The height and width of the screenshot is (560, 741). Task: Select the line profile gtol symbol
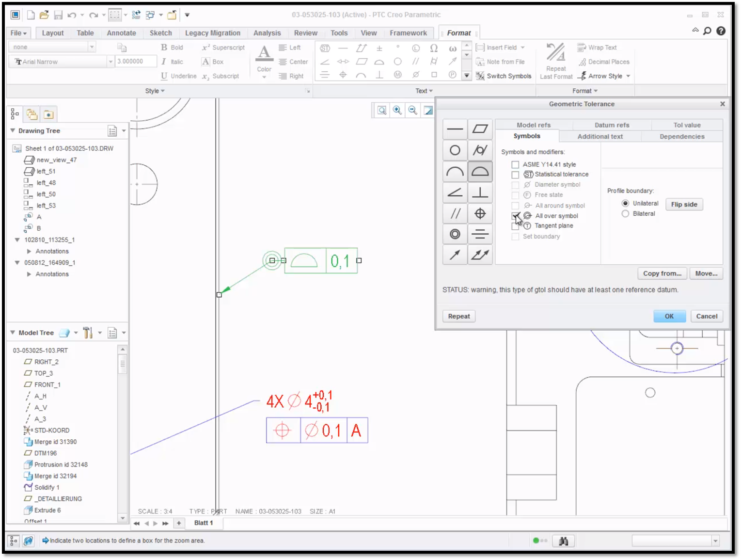click(455, 171)
